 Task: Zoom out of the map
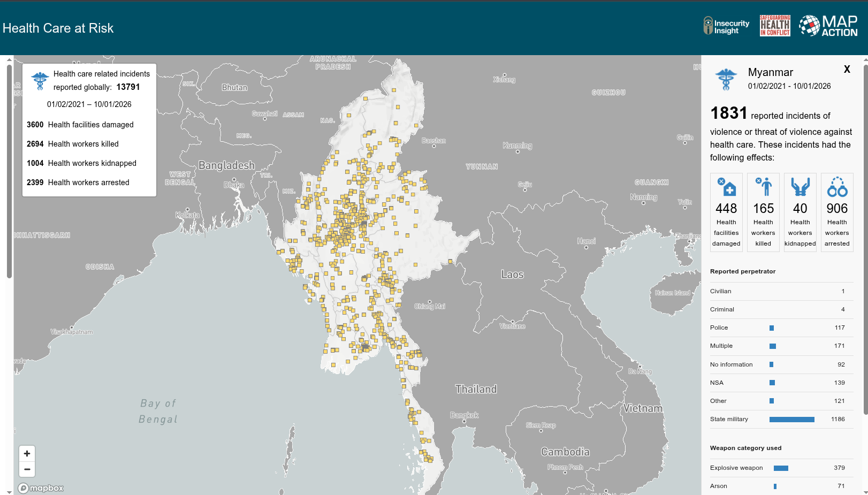coord(27,469)
